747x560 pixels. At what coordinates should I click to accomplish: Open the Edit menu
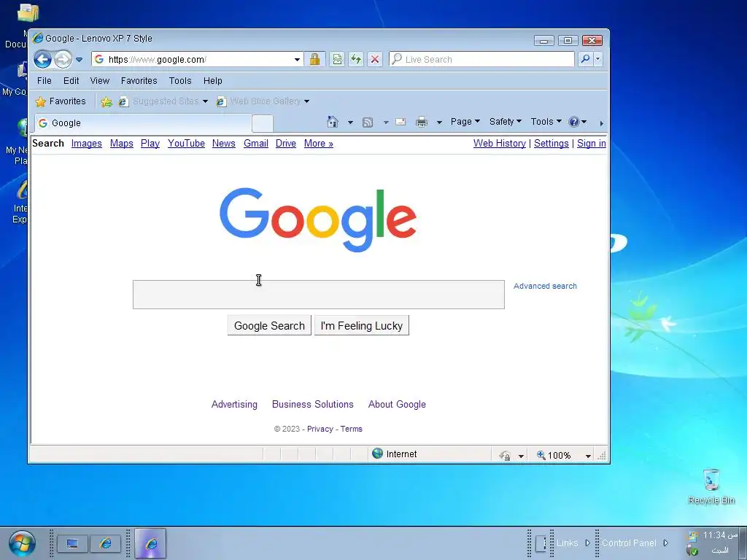pyautogui.click(x=71, y=80)
